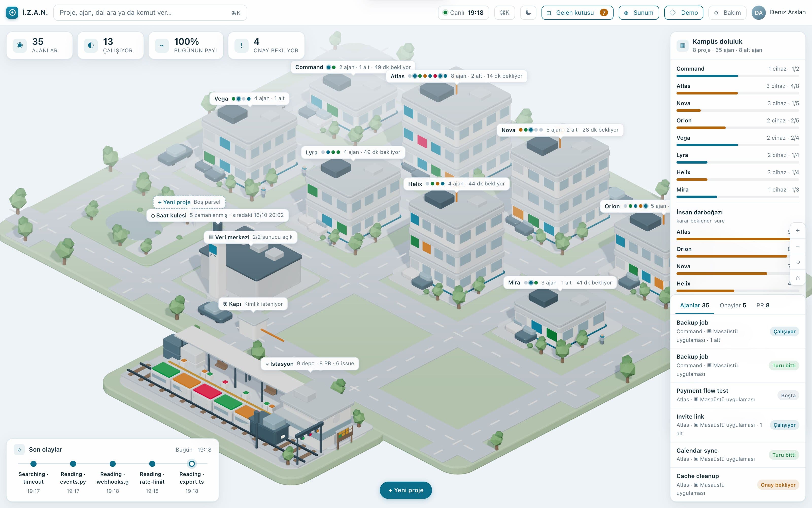Open the 13 Çalışıyor stat card
Viewport: 812px width, 508px height.
111,45
